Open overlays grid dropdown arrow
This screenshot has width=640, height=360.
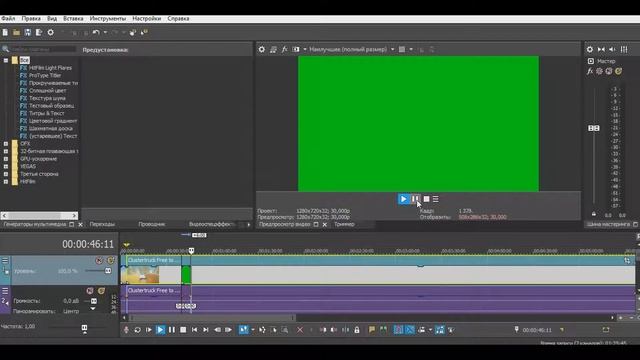click(411, 49)
